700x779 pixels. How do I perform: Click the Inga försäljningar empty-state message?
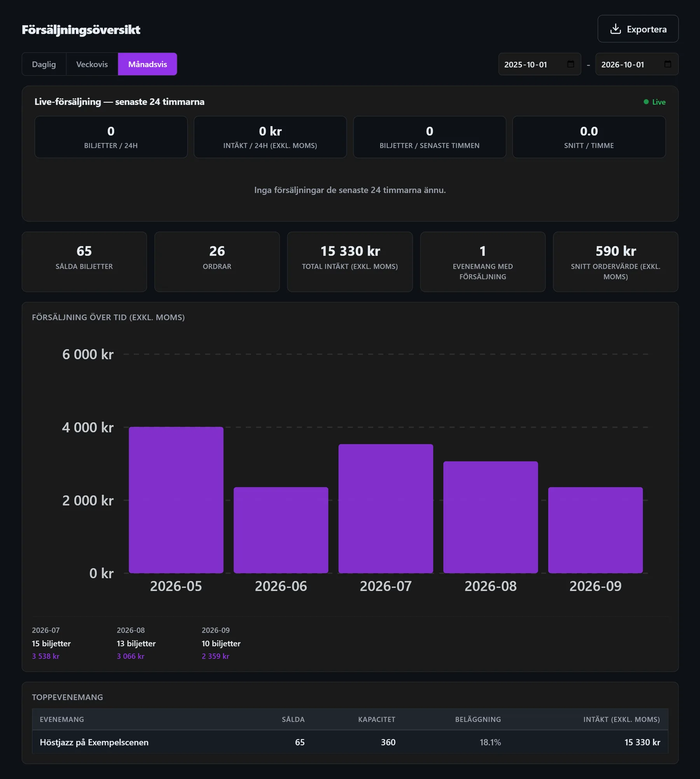(x=350, y=190)
